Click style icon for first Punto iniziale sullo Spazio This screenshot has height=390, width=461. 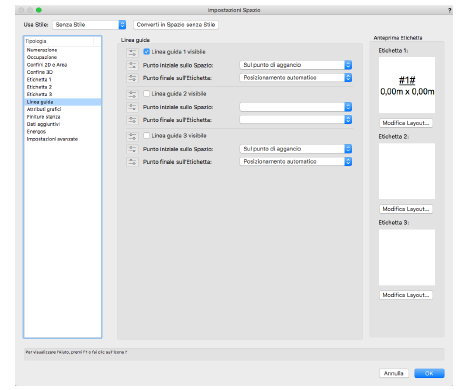(x=132, y=65)
